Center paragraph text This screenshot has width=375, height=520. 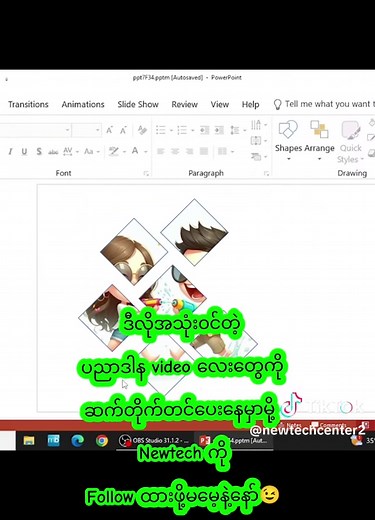(175, 152)
